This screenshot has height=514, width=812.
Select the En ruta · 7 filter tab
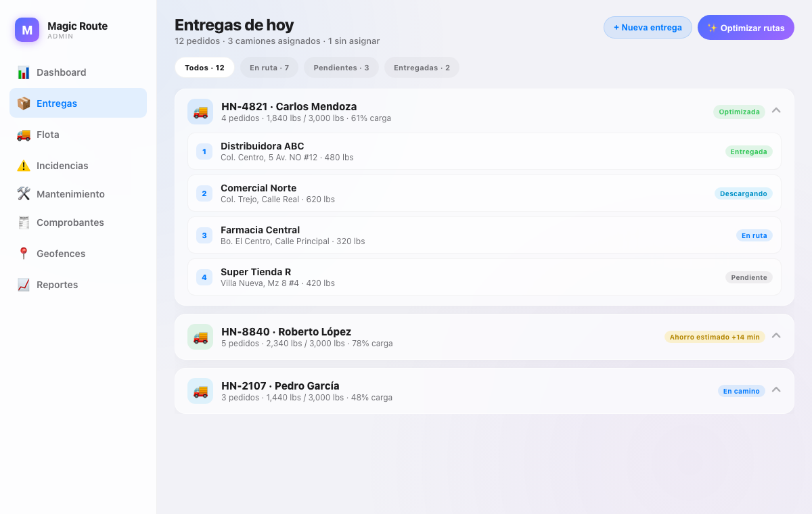click(269, 68)
